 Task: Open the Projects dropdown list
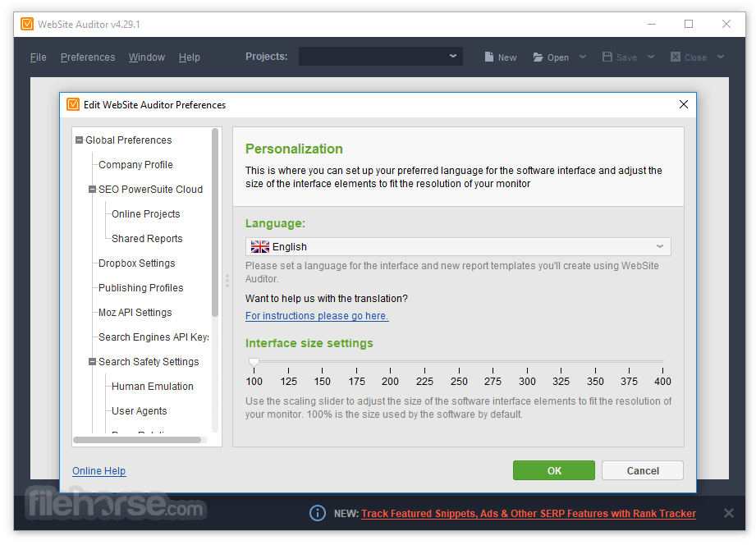pyautogui.click(x=380, y=56)
